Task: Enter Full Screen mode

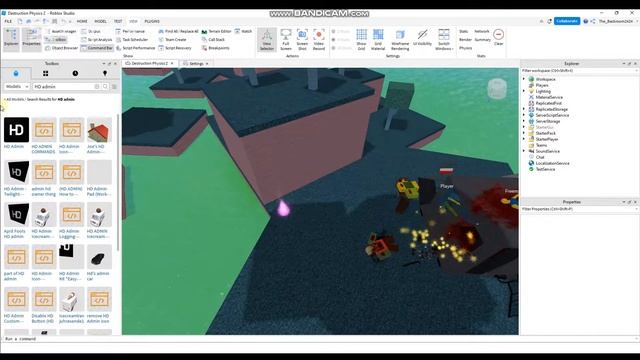Action: click(286, 40)
